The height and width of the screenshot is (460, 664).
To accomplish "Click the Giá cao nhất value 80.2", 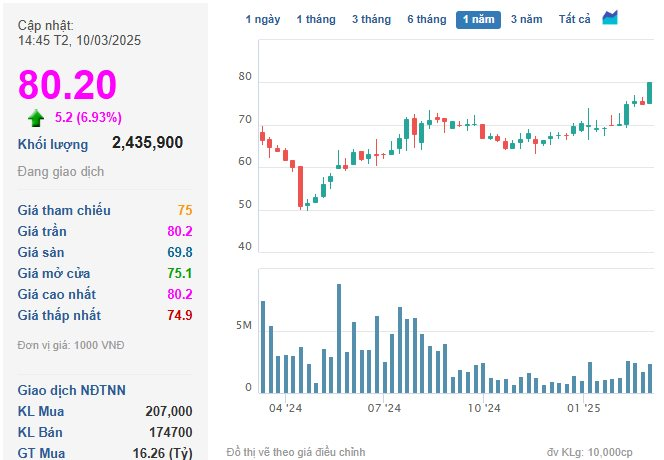I will [x=180, y=294].
